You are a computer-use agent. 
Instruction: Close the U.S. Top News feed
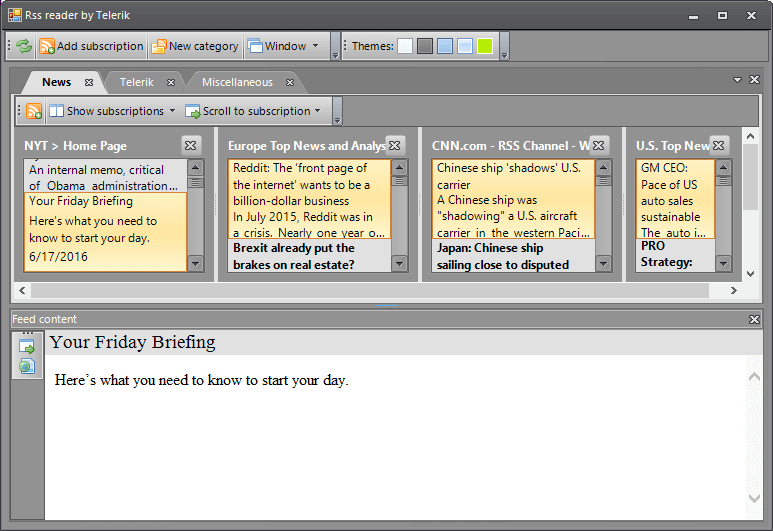coord(719,145)
